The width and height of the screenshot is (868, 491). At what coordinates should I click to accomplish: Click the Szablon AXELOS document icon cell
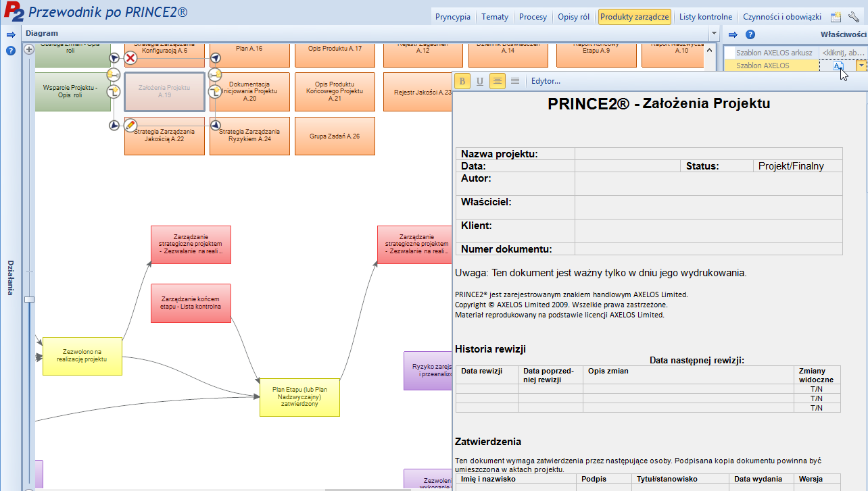[x=838, y=66]
